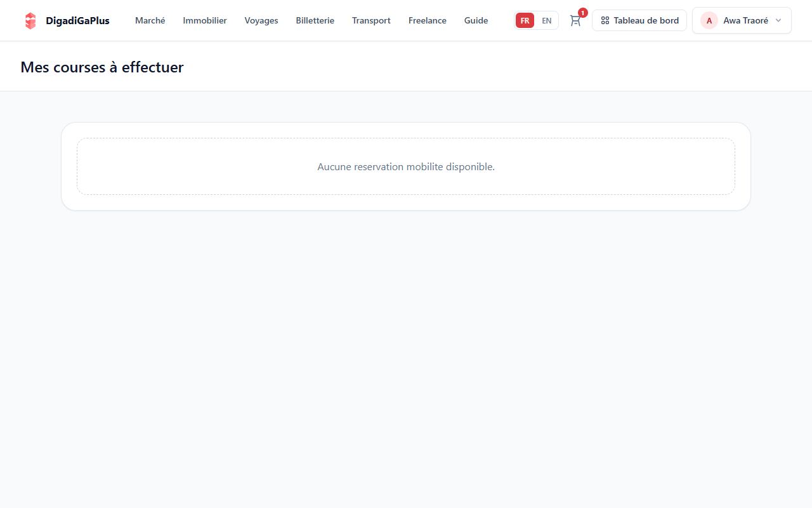Open the Voyages navigation item
This screenshot has width=812, height=508.
[261, 20]
